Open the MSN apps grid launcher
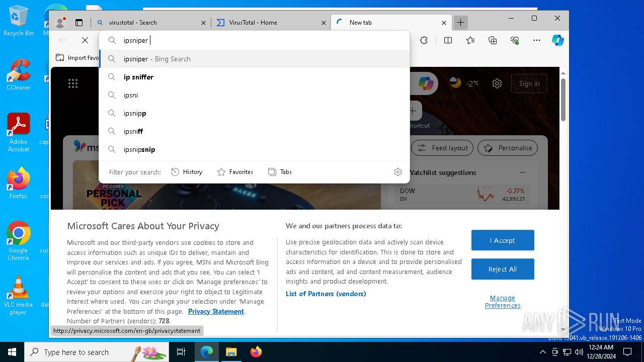The image size is (644, 362). click(x=73, y=83)
